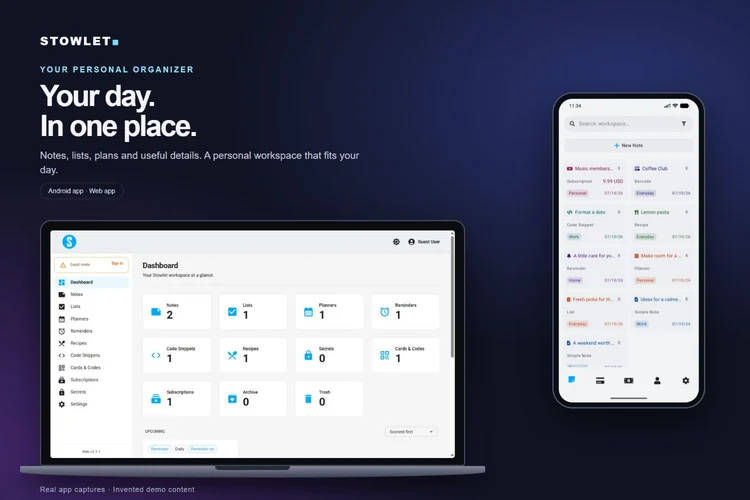
Task: Click the Secrets padlock sidebar icon
Action: pos(62,392)
